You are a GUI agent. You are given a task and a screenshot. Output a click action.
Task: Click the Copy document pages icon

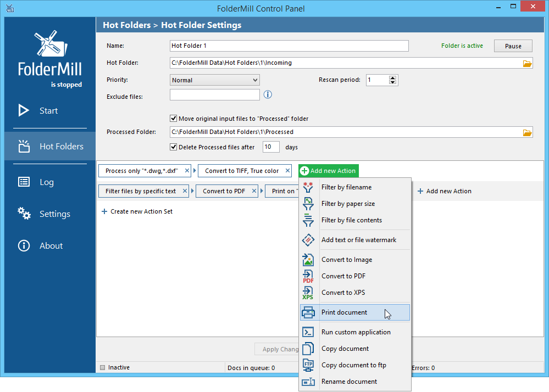(x=308, y=349)
